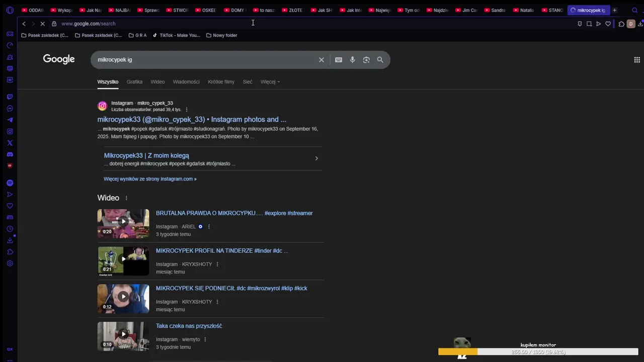Image resolution: width=644 pixels, height=362 pixels.
Task: Open options for KRYXSHOTY podniecił video result
Action: pos(217,302)
